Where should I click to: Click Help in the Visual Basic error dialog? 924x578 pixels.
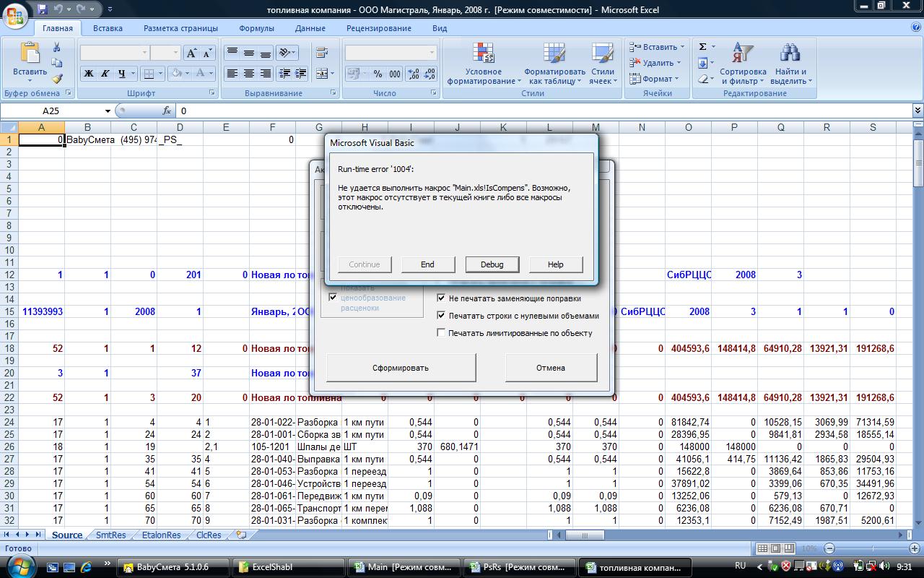(555, 264)
